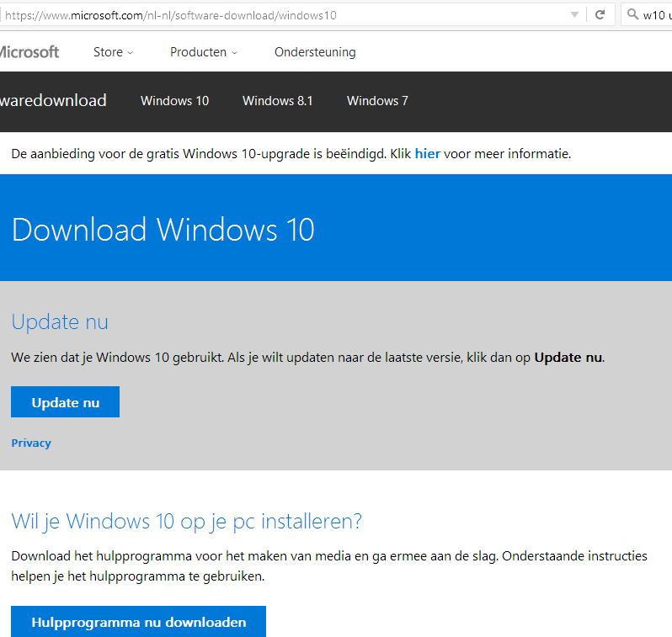Click the Download Windows 10 heading
672x637 pixels.
pos(163,230)
